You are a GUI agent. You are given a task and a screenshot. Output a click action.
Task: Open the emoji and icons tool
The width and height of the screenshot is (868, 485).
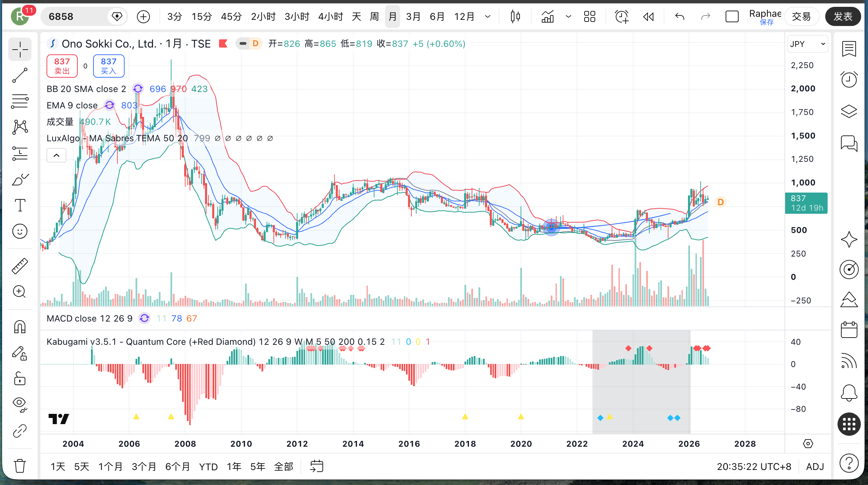(x=20, y=231)
